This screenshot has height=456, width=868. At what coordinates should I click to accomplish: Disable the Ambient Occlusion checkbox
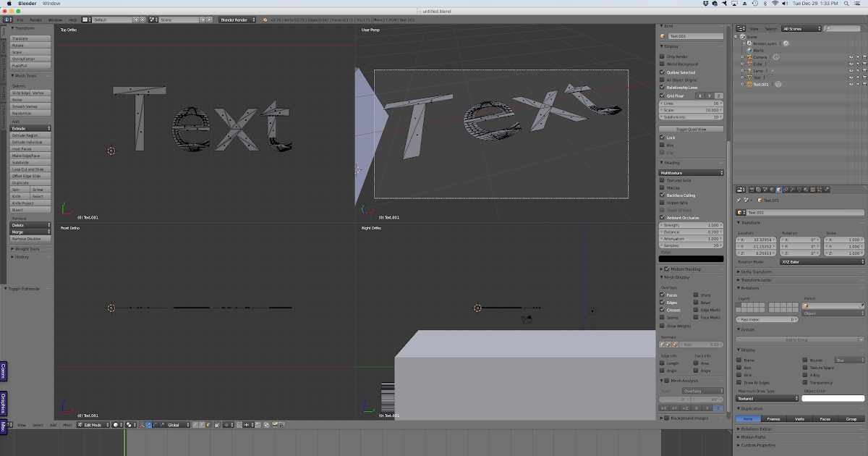click(662, 218)
